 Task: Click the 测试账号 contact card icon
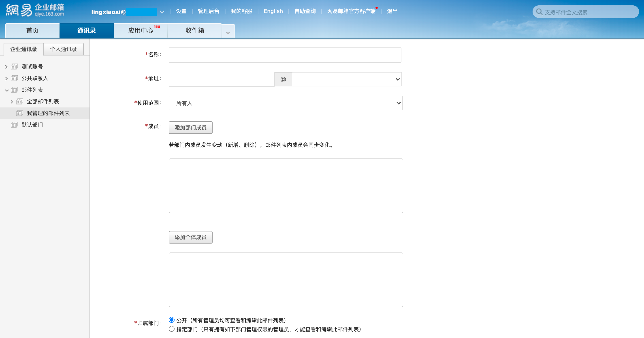click(14, 66)
